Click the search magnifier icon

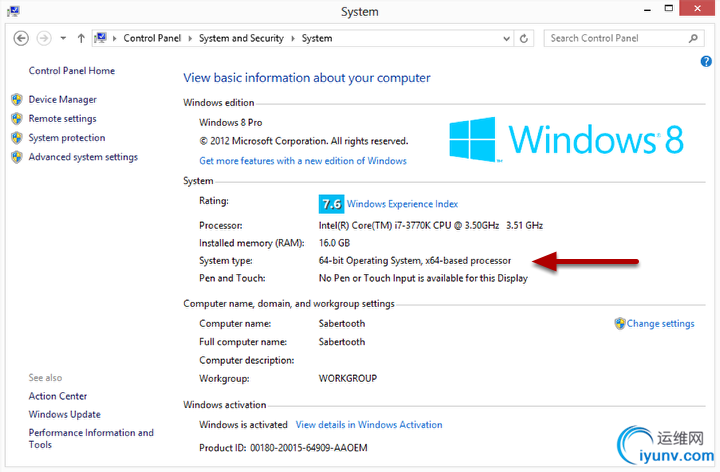[x=694, y=39]
